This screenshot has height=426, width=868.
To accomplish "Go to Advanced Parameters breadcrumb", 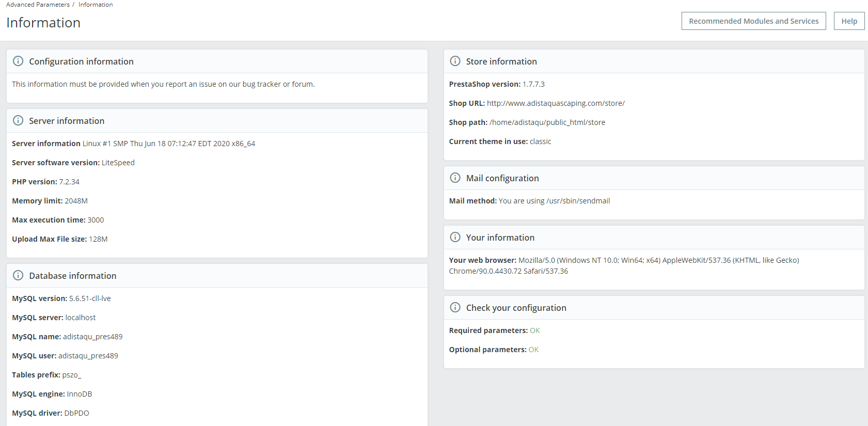I will click(38, 5).
